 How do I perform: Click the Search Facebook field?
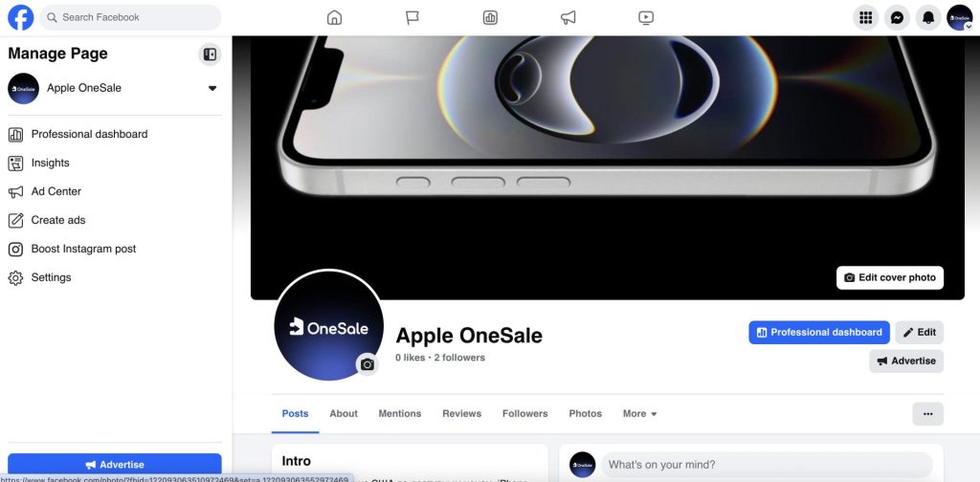coord(130,17)
